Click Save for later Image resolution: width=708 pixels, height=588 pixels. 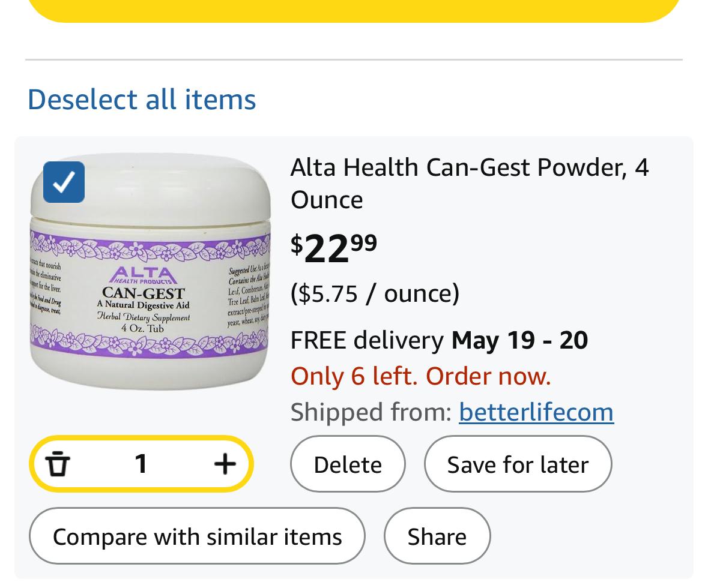pos(518,464)
